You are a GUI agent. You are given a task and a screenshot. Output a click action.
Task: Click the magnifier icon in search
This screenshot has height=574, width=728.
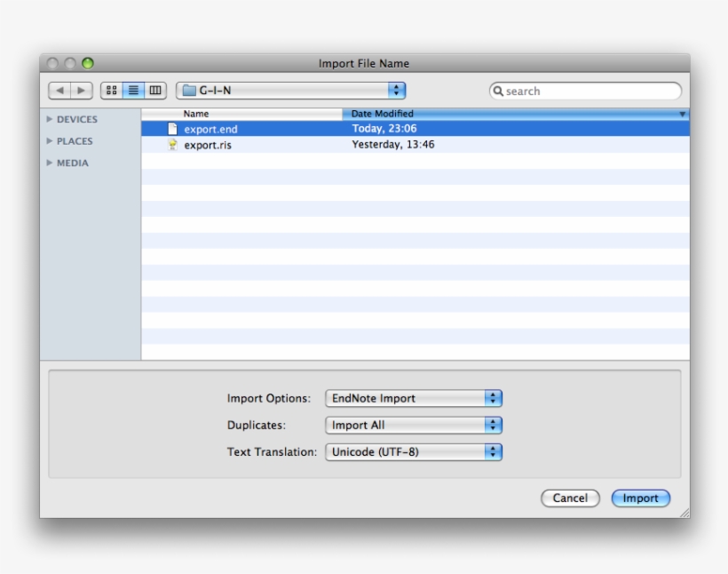coord(498,92)
